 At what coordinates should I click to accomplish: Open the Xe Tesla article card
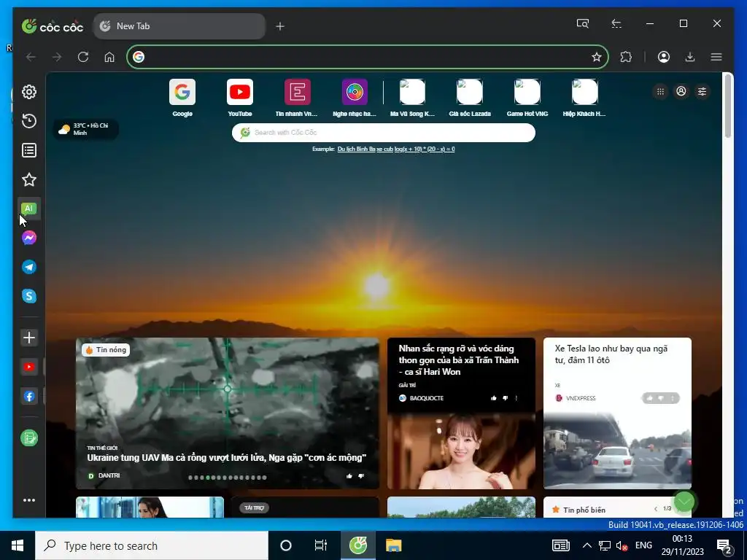[617, 413]
